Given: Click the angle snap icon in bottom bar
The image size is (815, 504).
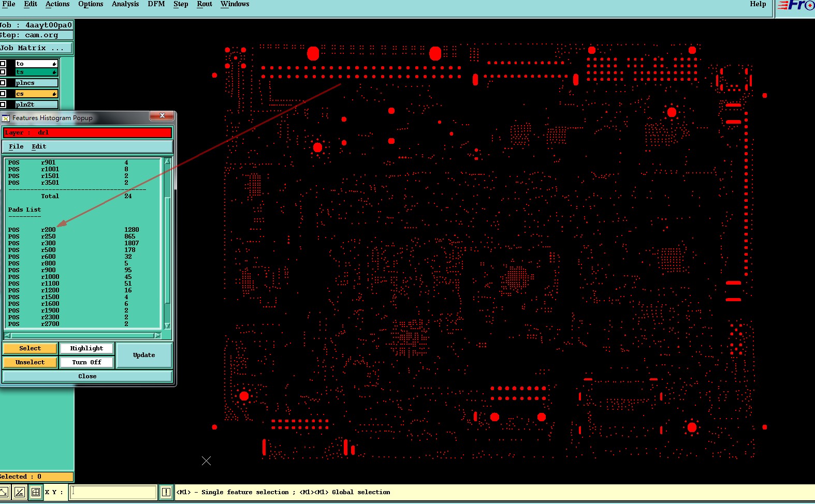Looking at the screenshot, I should (19, 492).
